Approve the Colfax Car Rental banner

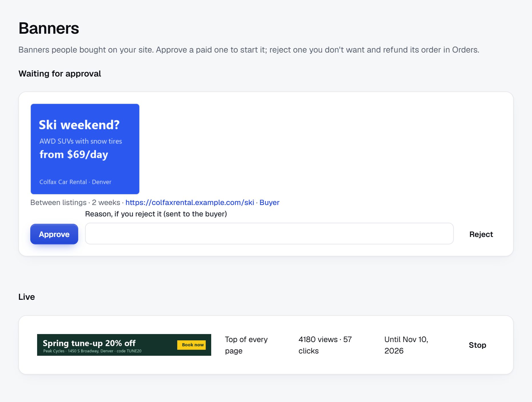coord(54,234)
